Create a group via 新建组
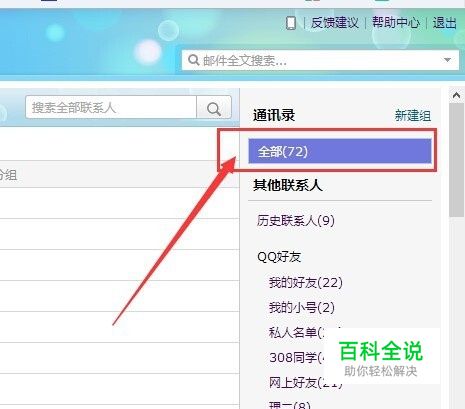Image resolution: width=465 pixels, height=409 pixels. (x=413, y=116)
